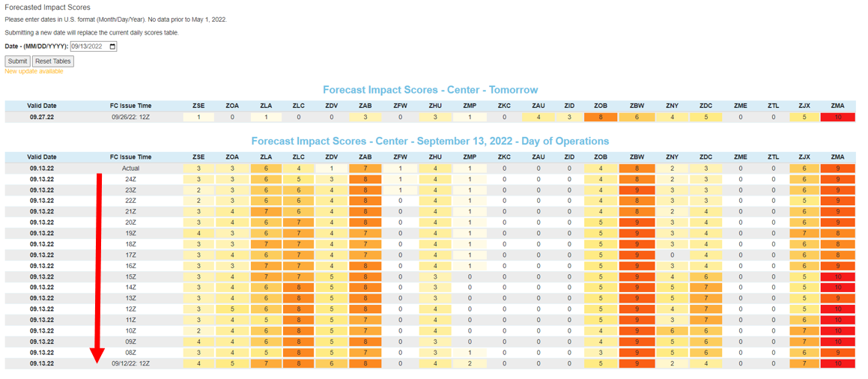Select the ZOB column header in the Day of Operations table
Screen dimensions: 868x379
(x=600, y=157)
